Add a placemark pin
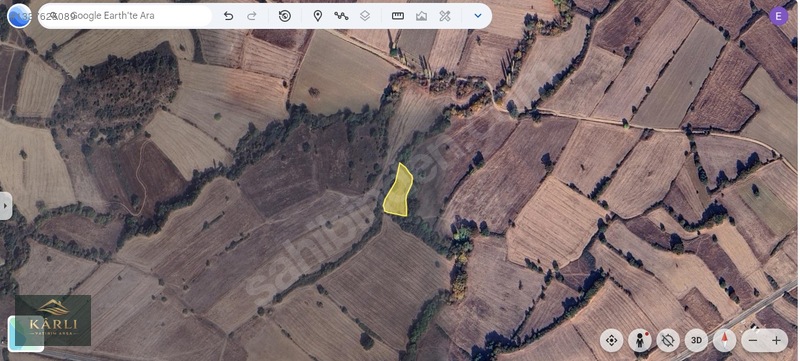Screen dimensions: 800x361 317,16
